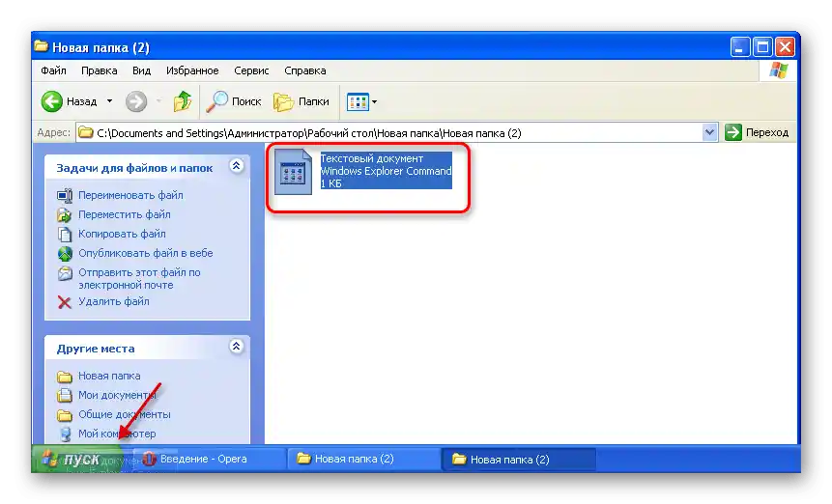Click the Мой компьютер computer icon
Viewport: 832px width, 504px height.
point(65,434)
